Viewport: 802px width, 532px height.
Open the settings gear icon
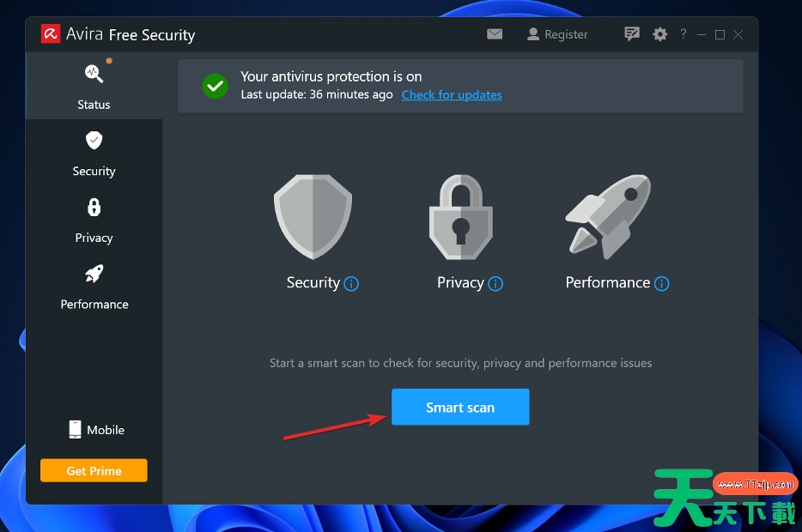pos(659,34)
